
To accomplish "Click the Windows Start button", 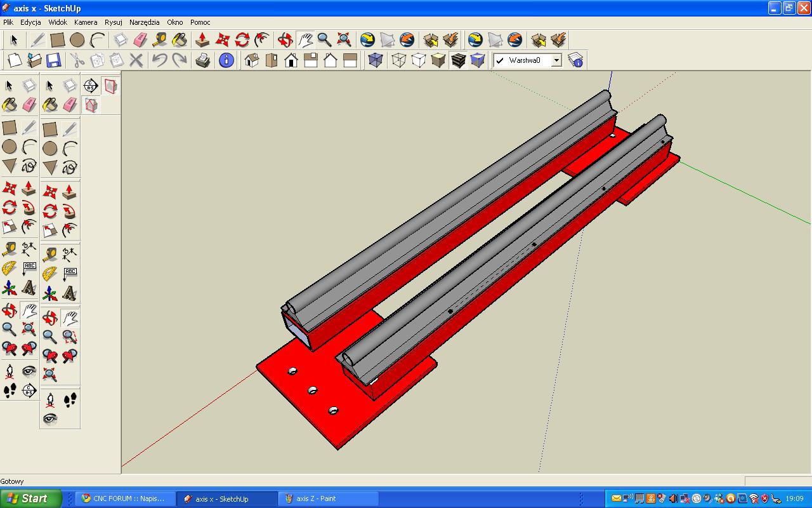I will point(31,498).
